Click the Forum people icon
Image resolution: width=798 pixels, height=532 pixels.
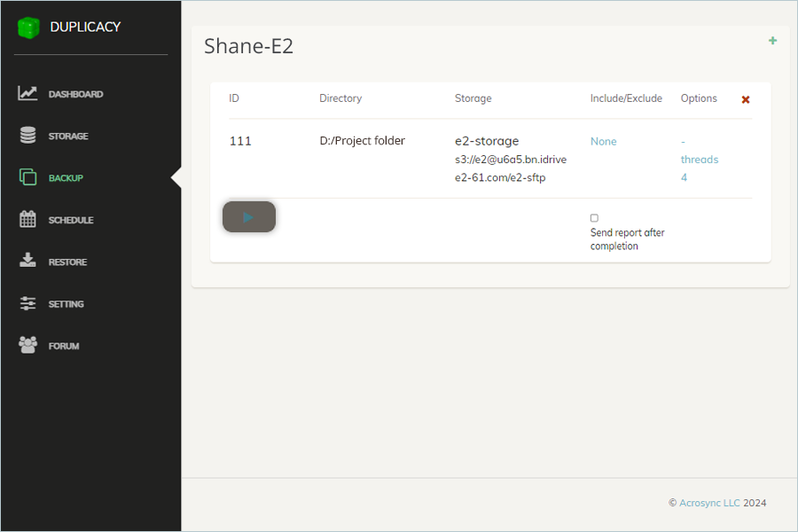(27, 345)
